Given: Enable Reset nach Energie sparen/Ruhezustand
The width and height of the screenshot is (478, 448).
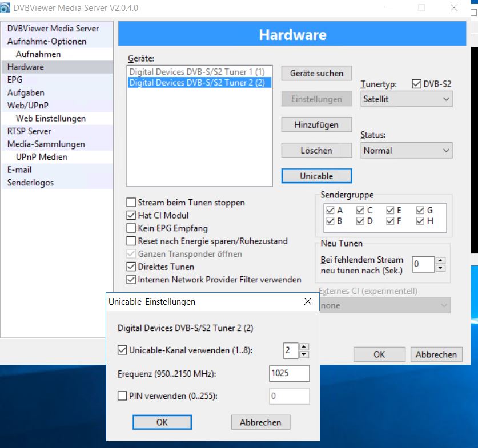Looking at the screenshot, I should (131, 241).
